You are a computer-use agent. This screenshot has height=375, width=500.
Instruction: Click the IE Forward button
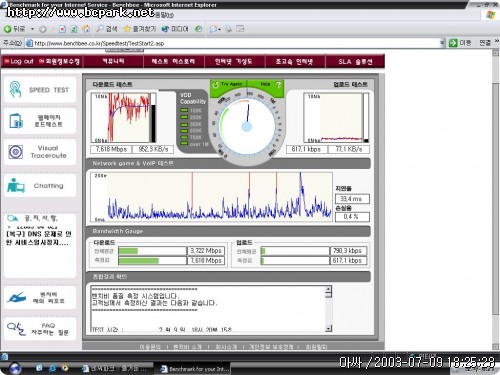[43, 29]
